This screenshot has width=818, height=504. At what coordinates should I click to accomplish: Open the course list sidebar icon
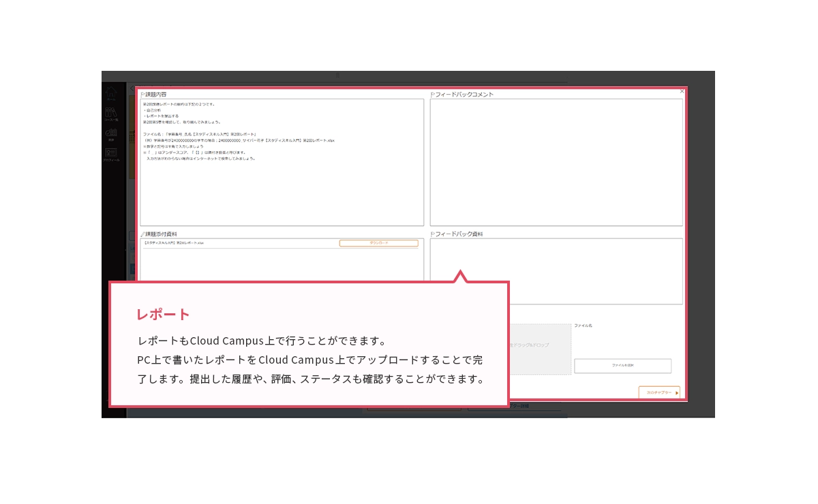point(111,114)
